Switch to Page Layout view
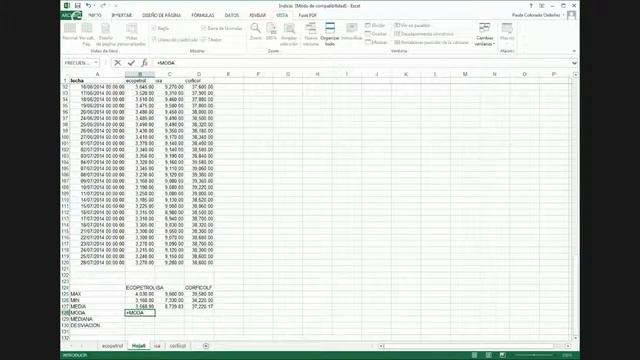Screen dimensions: 640x360 pos(105,34)
